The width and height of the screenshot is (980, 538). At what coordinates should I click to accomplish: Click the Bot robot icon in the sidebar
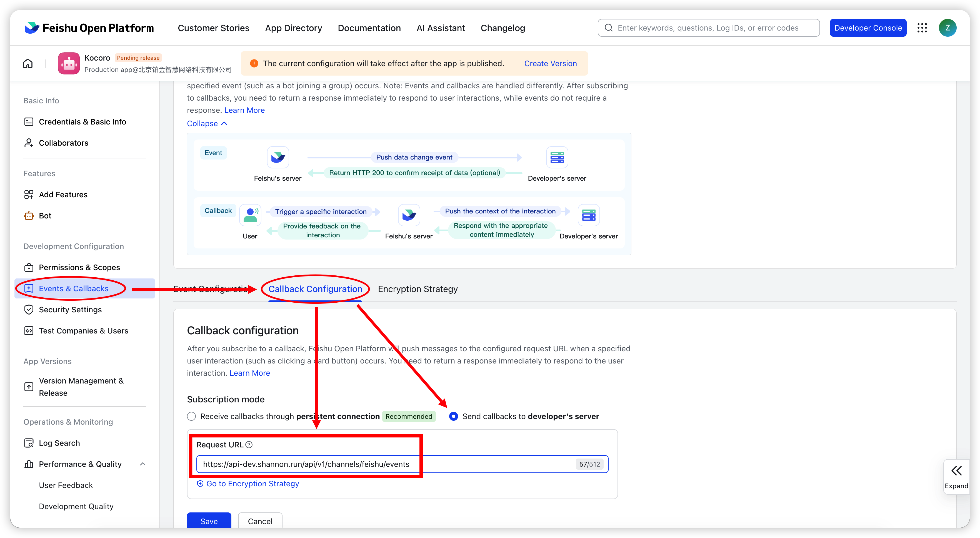tap(29, 216)
